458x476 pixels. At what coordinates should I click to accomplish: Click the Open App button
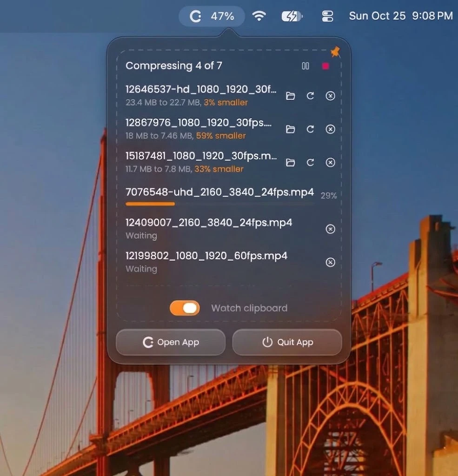(171, 342)
